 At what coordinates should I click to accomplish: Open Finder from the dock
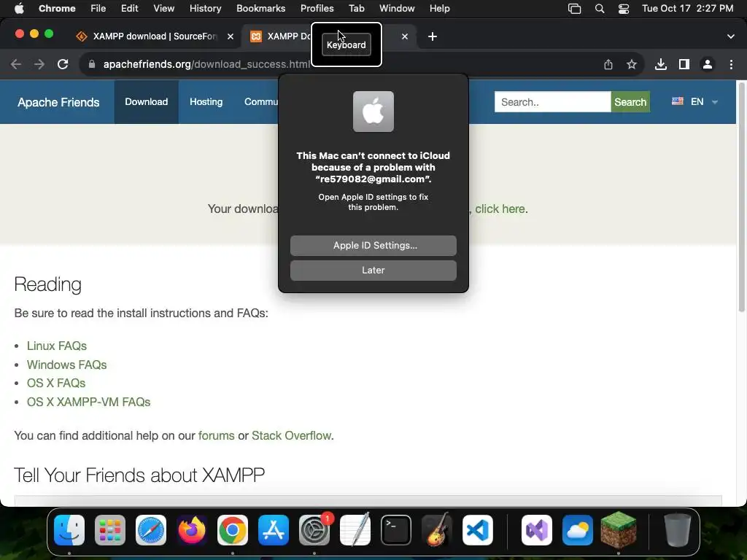(69, 530)
